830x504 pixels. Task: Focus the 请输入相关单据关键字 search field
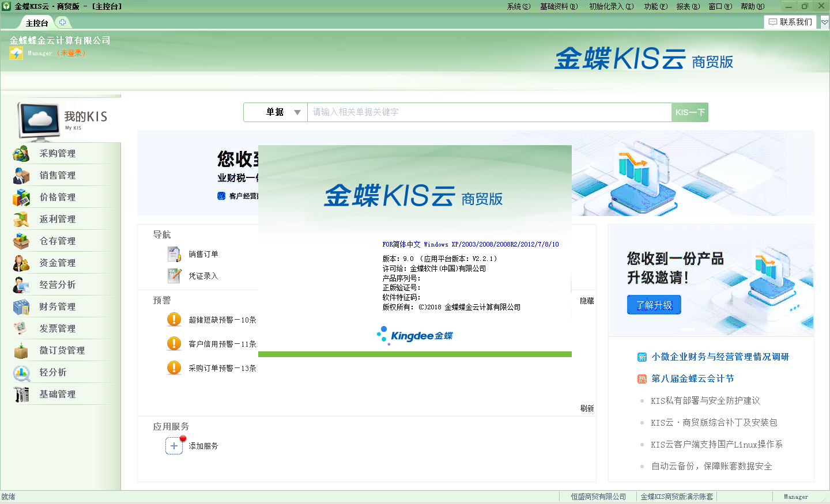[489, 112]
